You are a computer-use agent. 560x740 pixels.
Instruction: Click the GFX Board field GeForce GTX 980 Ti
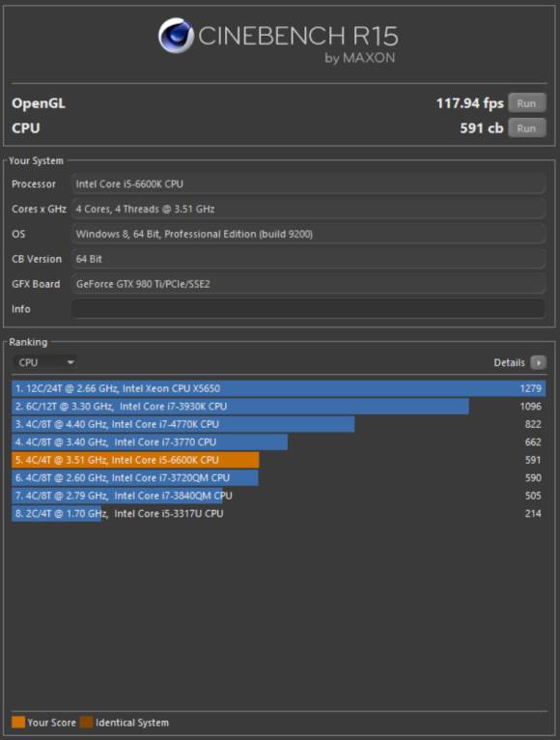pyautogui.click(x=309, y=284)
